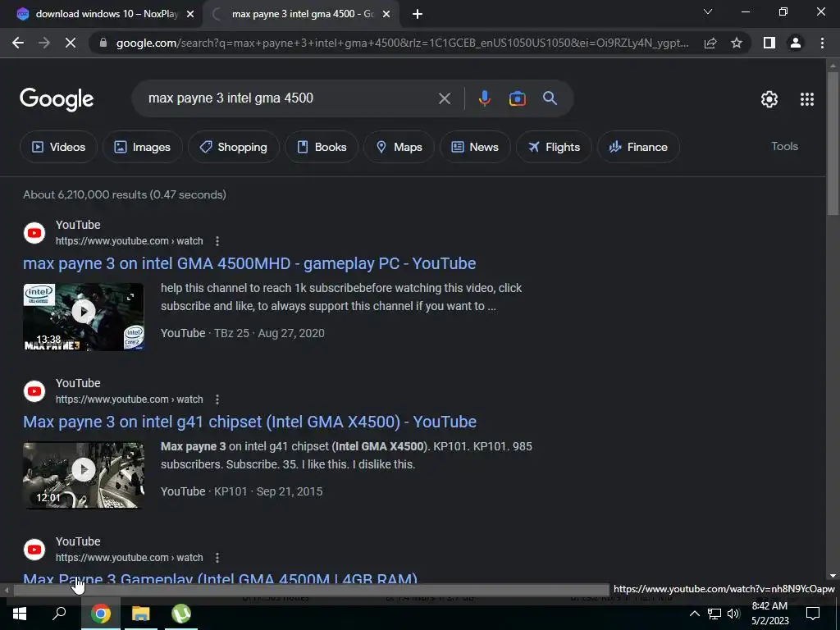Filter results by Images

(x=143, y=147)
